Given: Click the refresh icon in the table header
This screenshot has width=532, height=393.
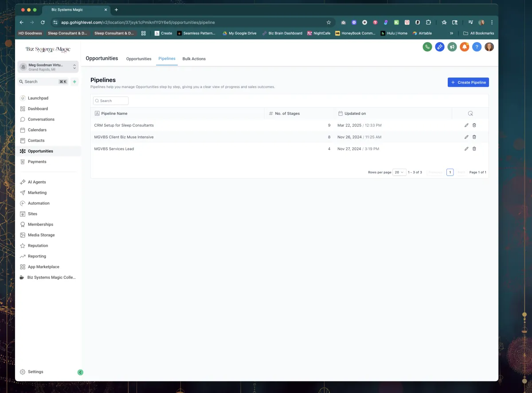Looking at the screenshot, I should pos(470,113).
